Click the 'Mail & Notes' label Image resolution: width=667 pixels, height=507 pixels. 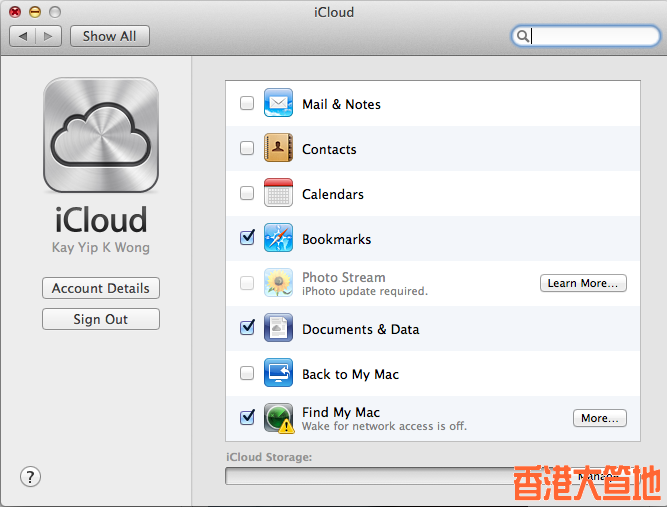[x=341, y=104]
